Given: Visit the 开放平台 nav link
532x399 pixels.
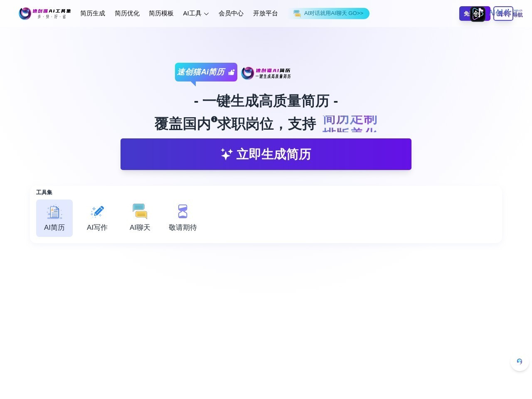Looking at the screenshot, I should point(265,13).
